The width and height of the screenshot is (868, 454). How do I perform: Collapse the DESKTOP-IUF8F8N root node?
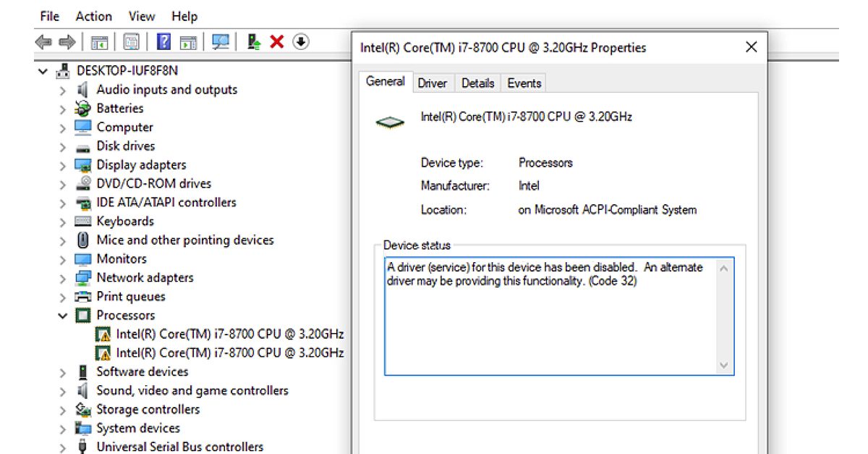click(43, 71)
